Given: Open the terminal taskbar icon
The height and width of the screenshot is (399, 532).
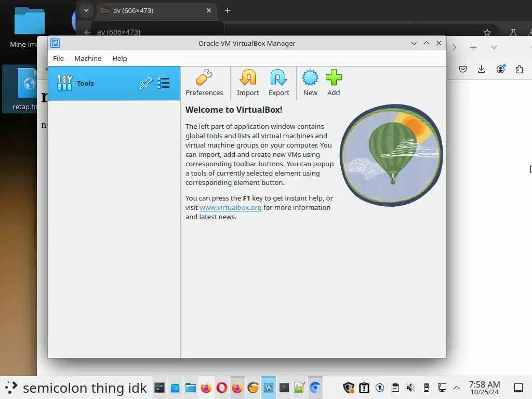Looking at the screenshot, I should click(284, 388).
